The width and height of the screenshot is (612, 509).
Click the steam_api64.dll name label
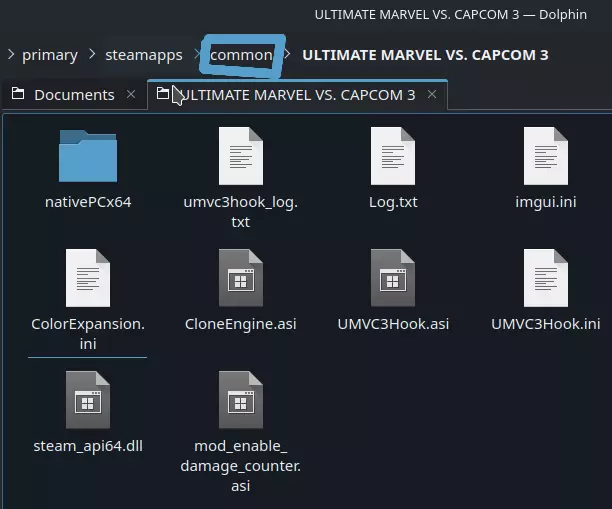point(88,446)
